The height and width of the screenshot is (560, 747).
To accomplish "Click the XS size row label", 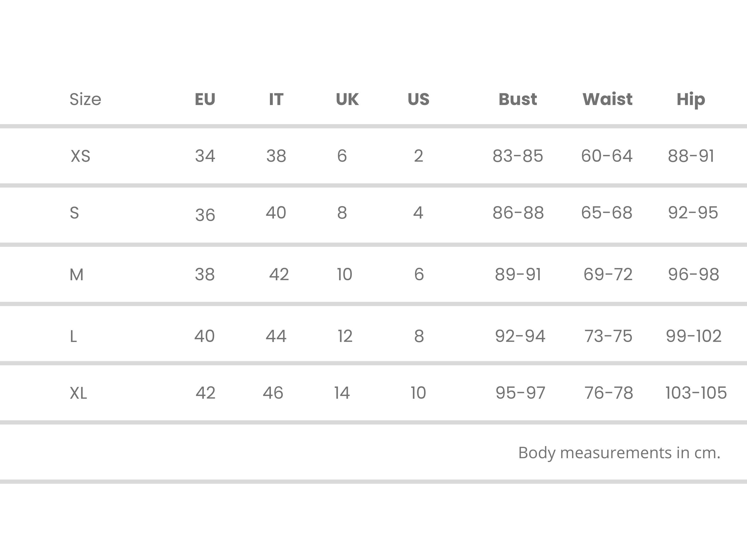I will pos(80,156).
